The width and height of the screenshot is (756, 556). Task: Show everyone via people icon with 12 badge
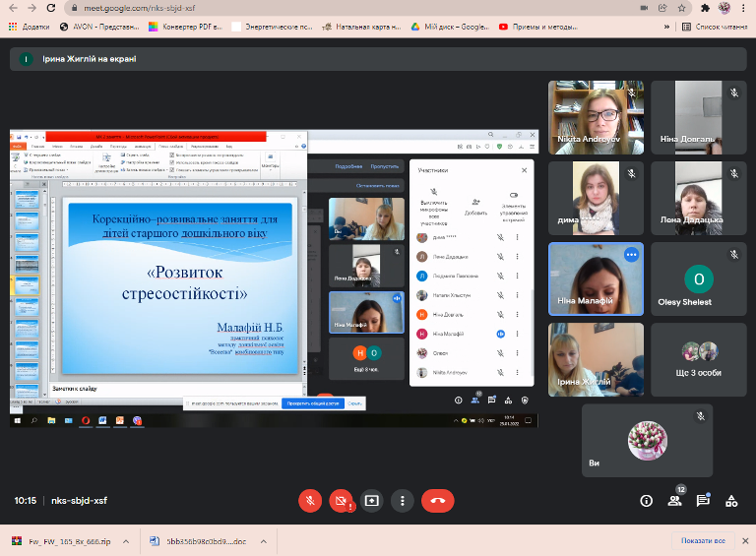[674, 501]
